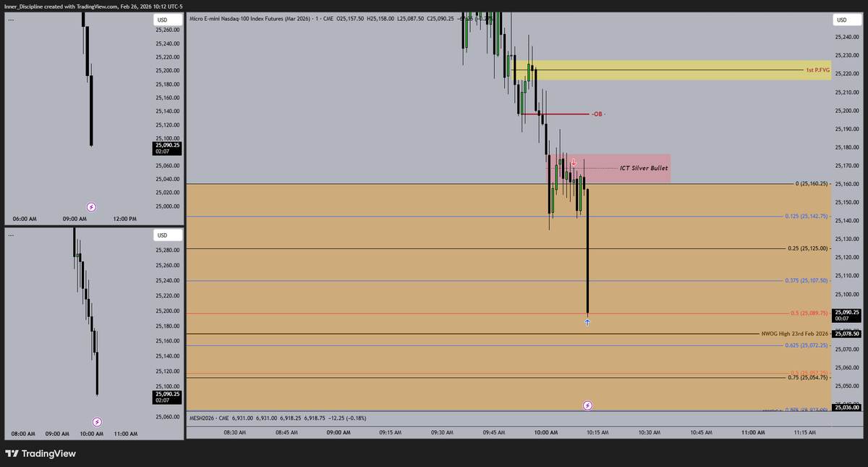The height and width of the screenshot is (467, 868).
Task: Select the blue up-arrow marker under the long wick
Action: tap(587, 322)
